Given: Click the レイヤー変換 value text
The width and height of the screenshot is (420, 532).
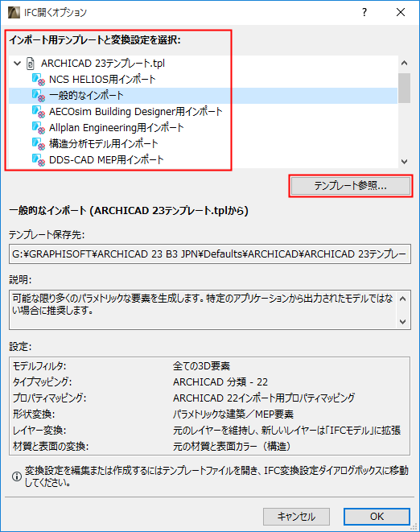Looking at the screenshot, I should (286, 431).
